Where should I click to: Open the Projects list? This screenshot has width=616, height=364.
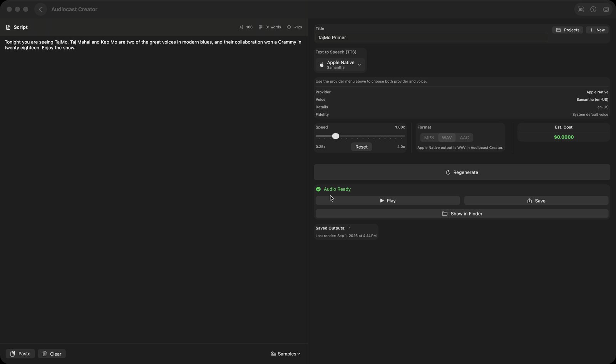[567, 30]
